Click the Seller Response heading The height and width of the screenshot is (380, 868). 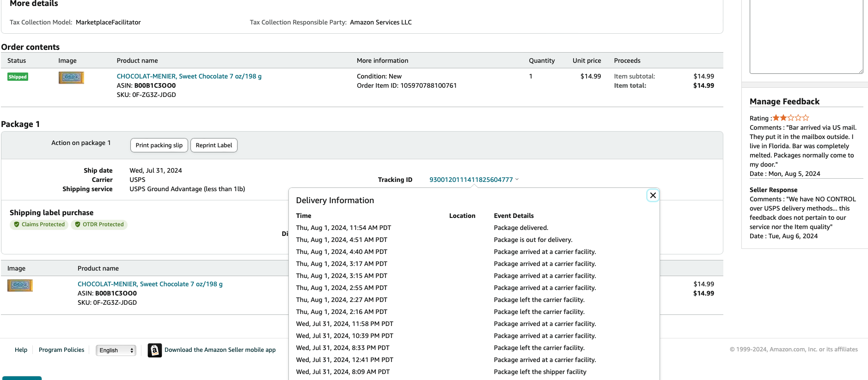pyautogui.click(x=773, y=190)
